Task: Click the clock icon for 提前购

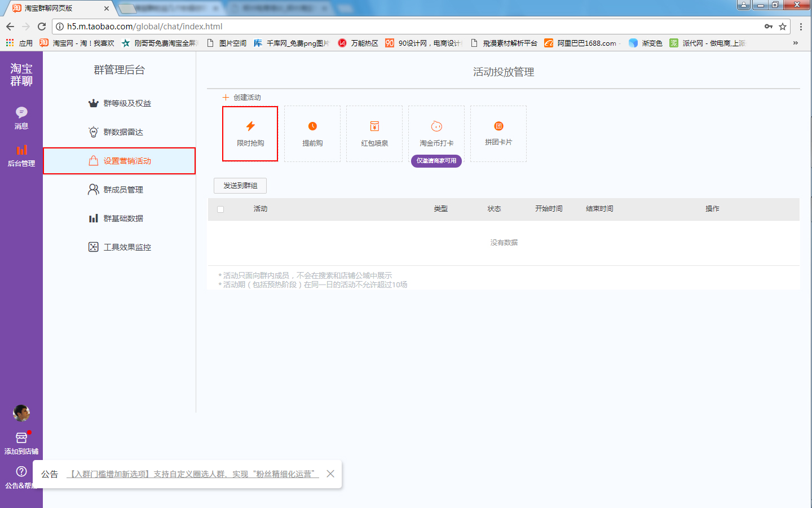Action: coord(312,126)
